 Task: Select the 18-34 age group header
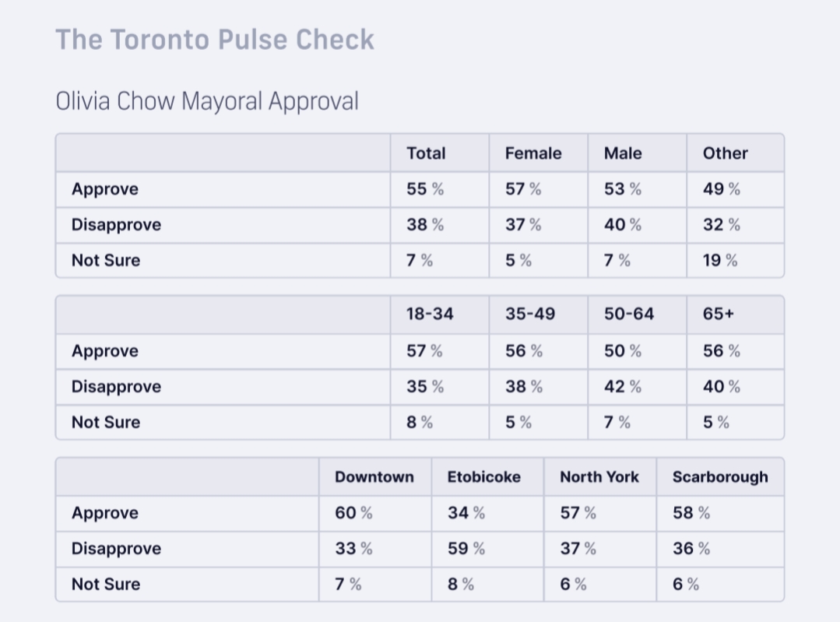pyautogui.click(x=430, y=315)
